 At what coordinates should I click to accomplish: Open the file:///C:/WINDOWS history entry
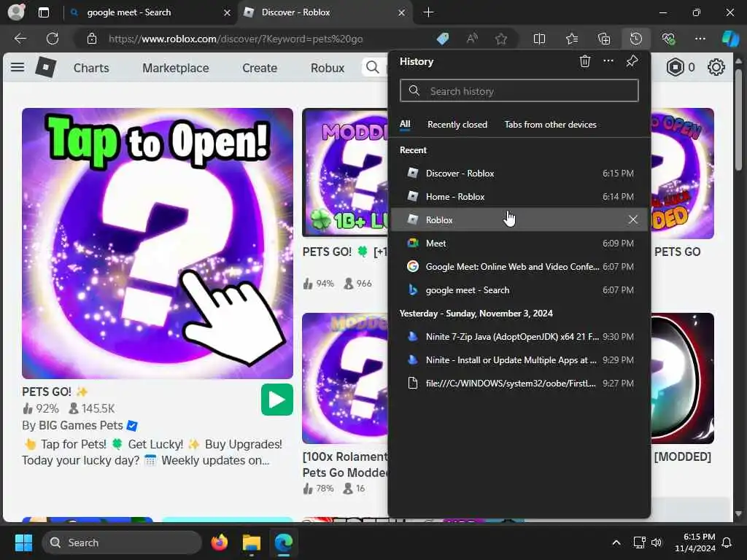519,384
